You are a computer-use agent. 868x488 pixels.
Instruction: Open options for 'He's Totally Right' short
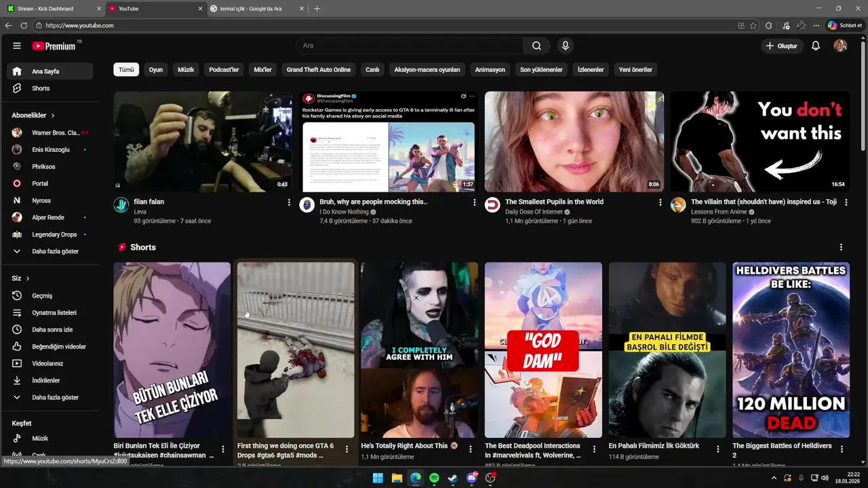[471, 449]
